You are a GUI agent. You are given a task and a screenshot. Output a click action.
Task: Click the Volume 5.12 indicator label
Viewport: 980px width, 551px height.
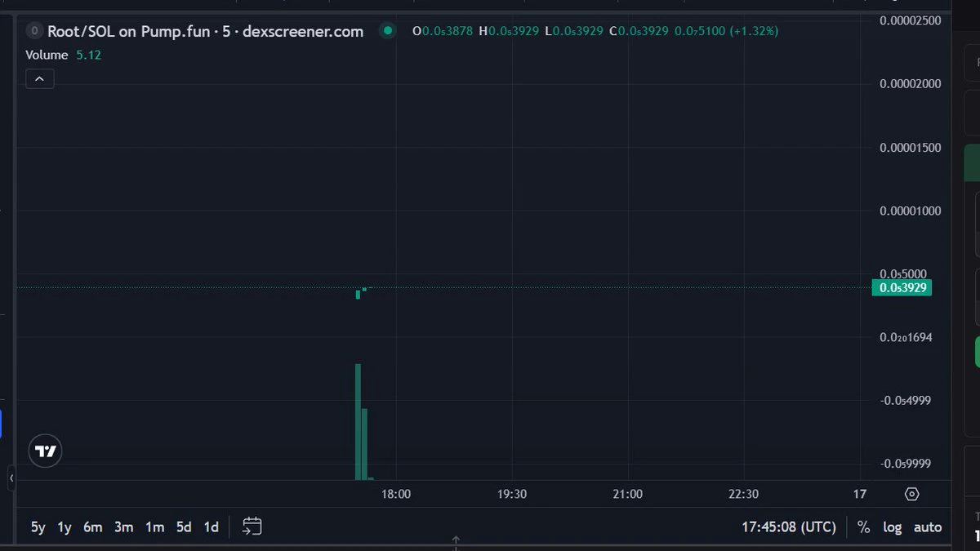[64, 56]
